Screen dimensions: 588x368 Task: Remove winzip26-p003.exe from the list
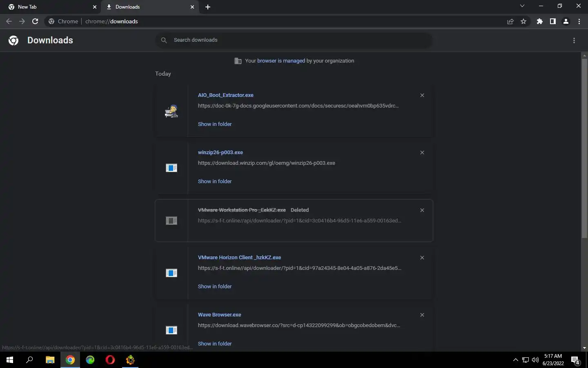coord(422,153)
